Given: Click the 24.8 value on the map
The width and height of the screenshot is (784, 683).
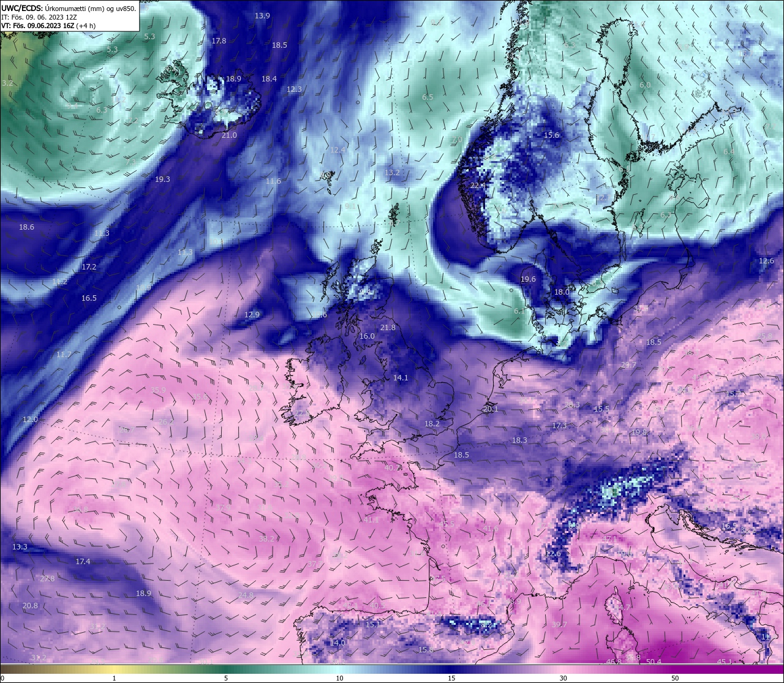Looking at the screenshot, I should (246, 595).
